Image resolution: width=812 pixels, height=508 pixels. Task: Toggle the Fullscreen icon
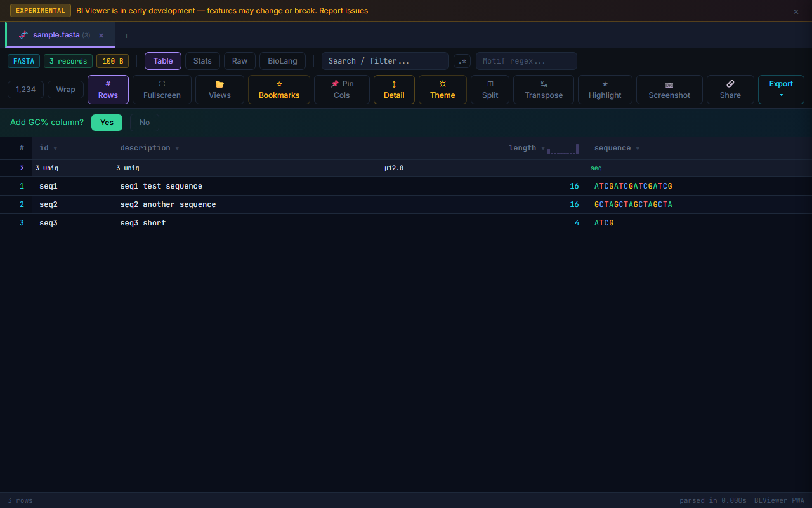tap(162, 89)
